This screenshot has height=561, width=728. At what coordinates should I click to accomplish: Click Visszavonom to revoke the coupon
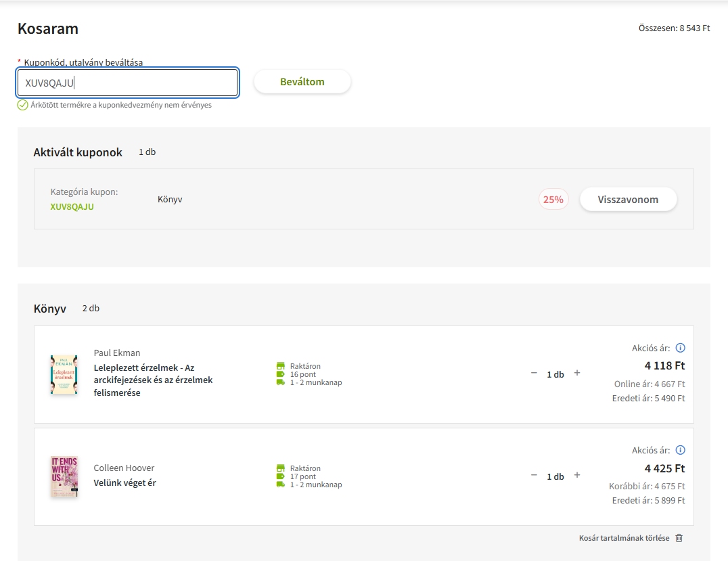[628, 200]
